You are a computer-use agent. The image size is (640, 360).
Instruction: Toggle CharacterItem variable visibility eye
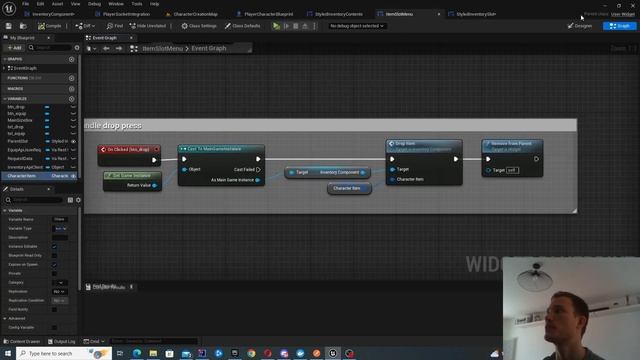[73, 176]
